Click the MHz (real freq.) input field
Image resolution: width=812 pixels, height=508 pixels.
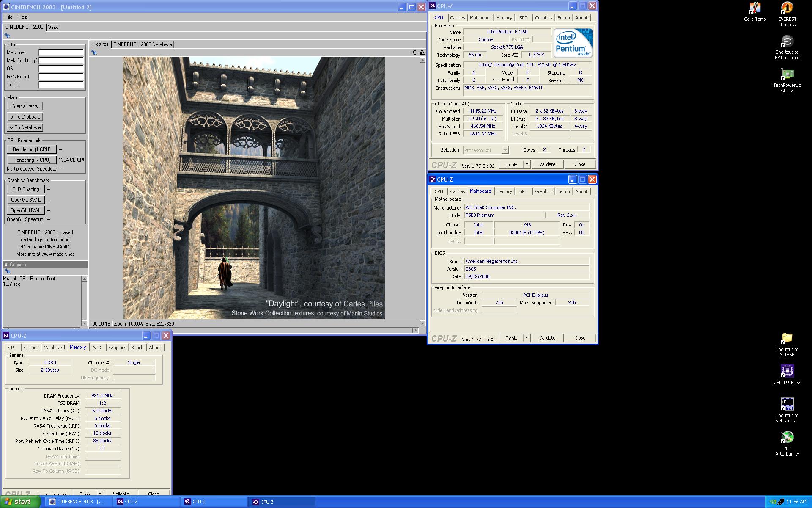pyautogui.click(x=61, y=61)
